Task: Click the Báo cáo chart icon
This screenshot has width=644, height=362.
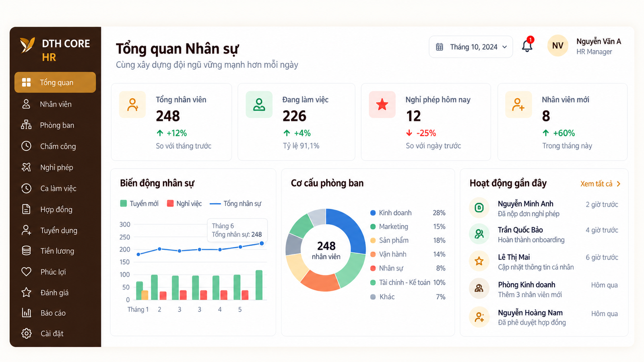Action: [x=26, y=313]
